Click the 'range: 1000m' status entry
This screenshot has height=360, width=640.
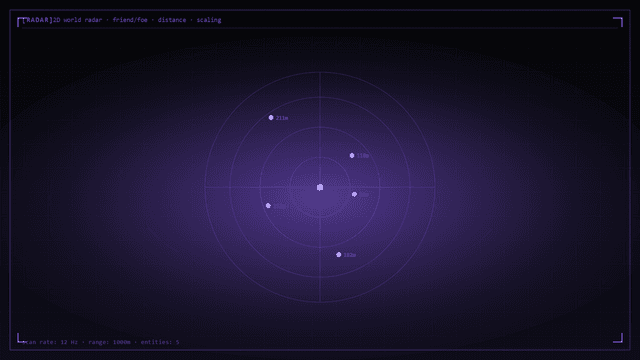[109, 342]
